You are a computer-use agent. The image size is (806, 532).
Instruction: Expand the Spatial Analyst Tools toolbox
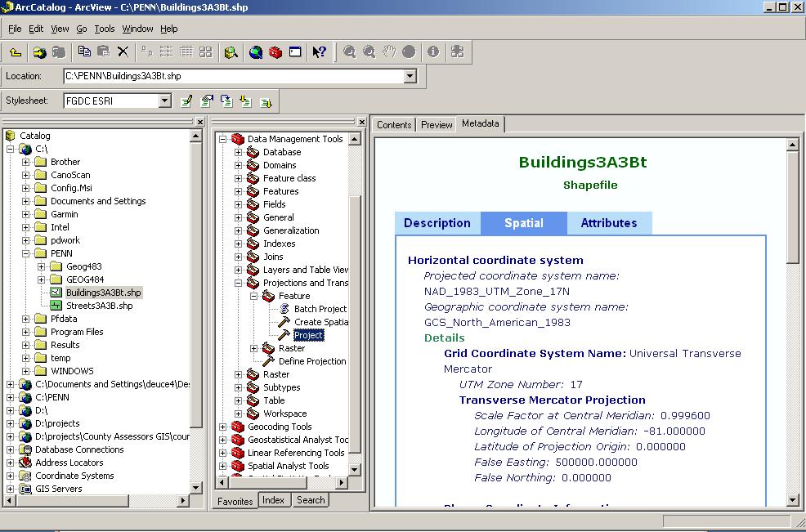[x=222, y=466]
